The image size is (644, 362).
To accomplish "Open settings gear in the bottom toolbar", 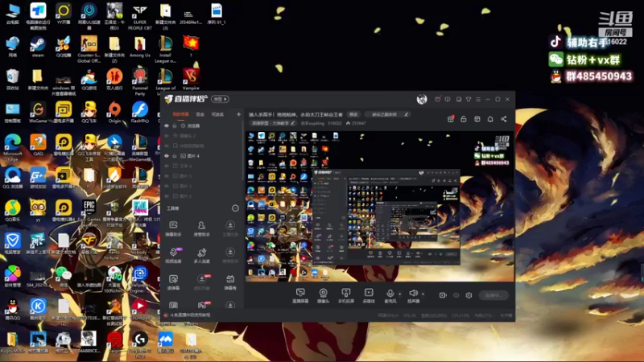I will (469, 295).
